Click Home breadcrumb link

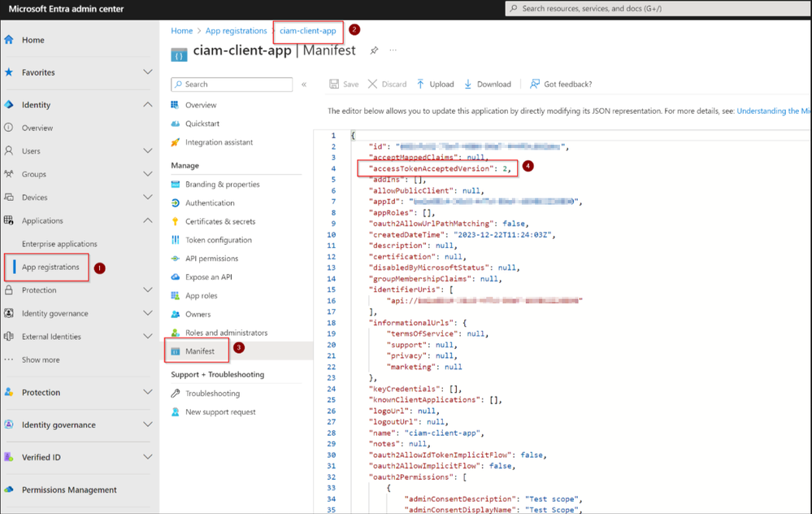[x=182, y=31]
